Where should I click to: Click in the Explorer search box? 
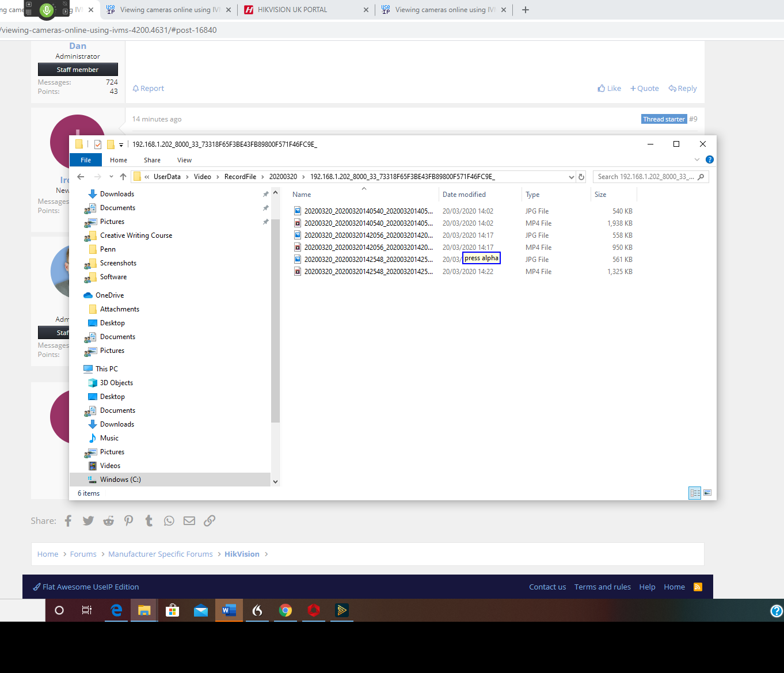645,177
